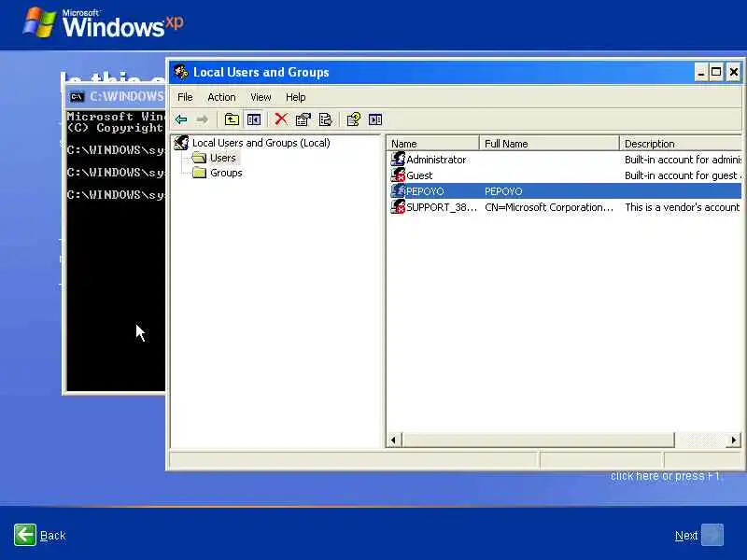Click the Help toolbar icon
Viewport: 747px width, 560px height.
click(x=354, y=119)
